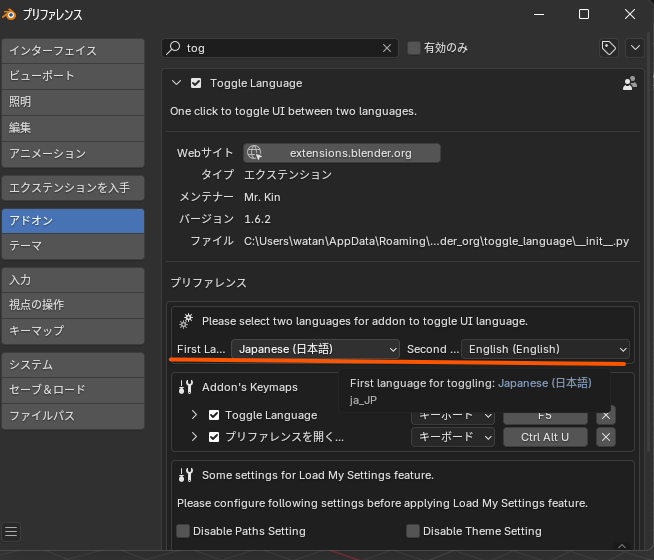Clear the 'tog' search text with the X icon
Screen dimensions: 654x560
[388, 48]
